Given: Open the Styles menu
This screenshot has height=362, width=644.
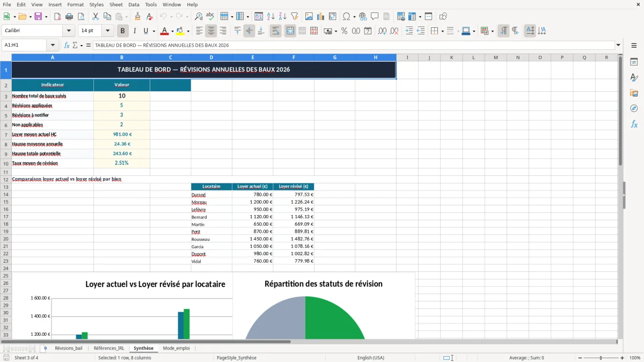Looking at the screenshot, I should (97, 4).
